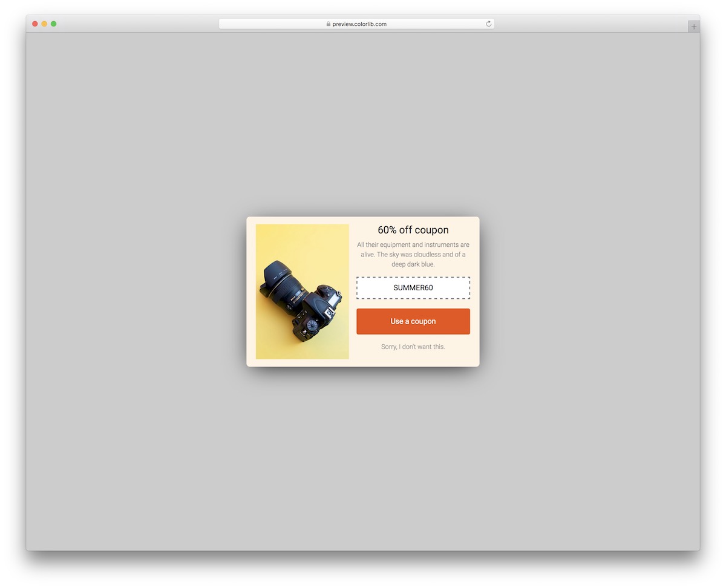Click the 60% off coupon heading
Image resolution: width=726 pixels, height=588 pixels.
pyautogui.click(x=413, y=230)
